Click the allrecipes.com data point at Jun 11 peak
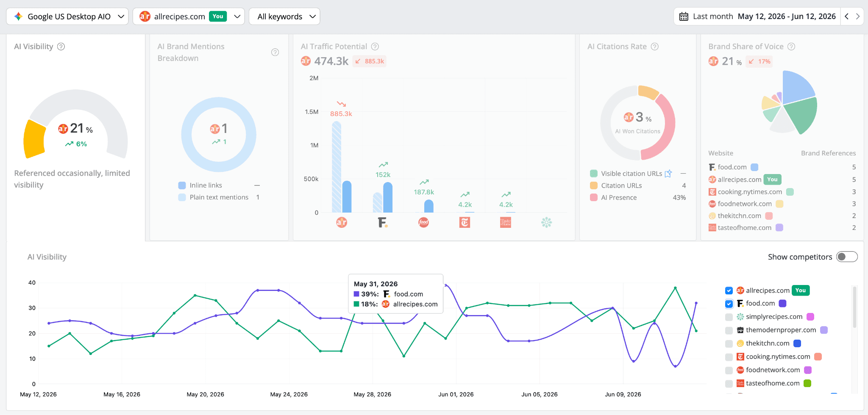The image size is (868, 415). coord(675,288)
